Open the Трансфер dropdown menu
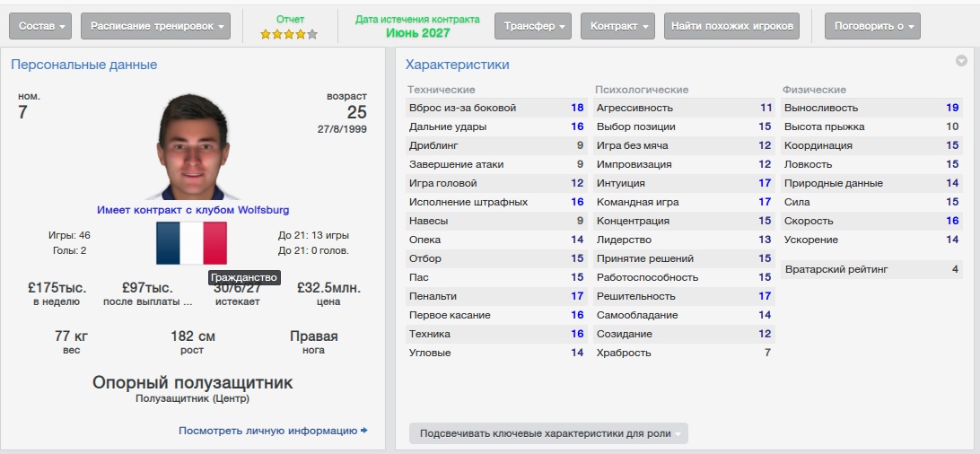The image size is (980, 454). [533, 26]
